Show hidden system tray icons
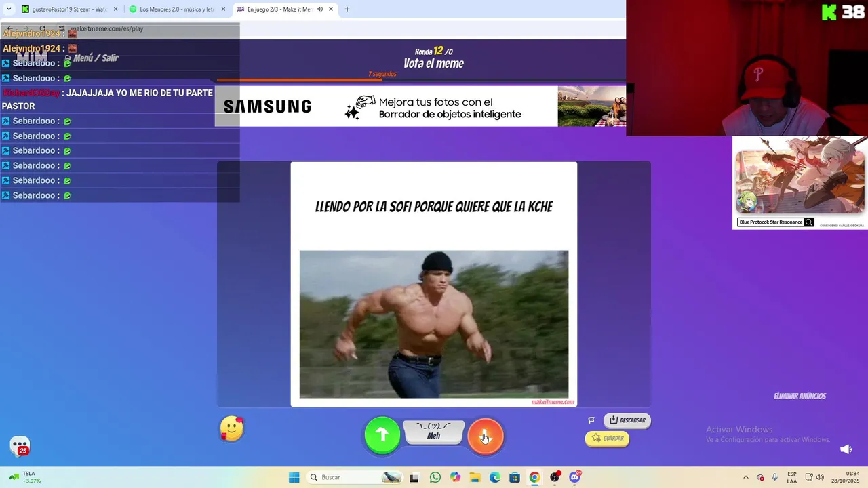This screenshot has height=488, width=868. pyautogui.click(x=746, y=477)
